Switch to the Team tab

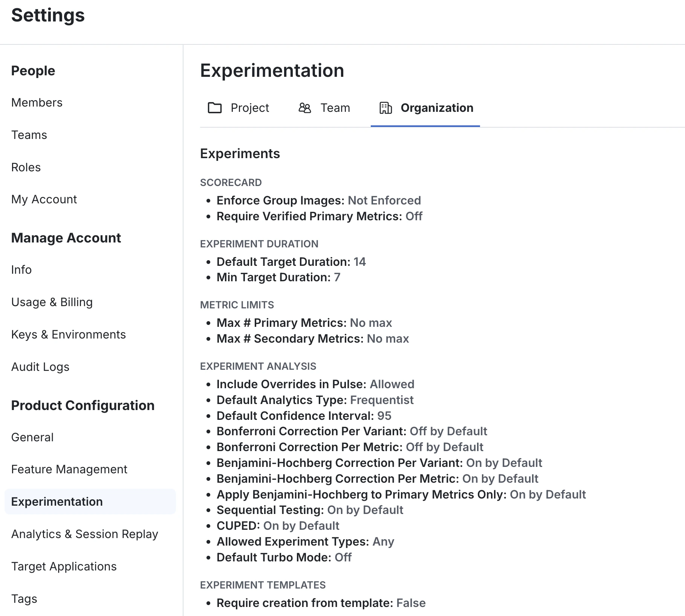(335, 108)
